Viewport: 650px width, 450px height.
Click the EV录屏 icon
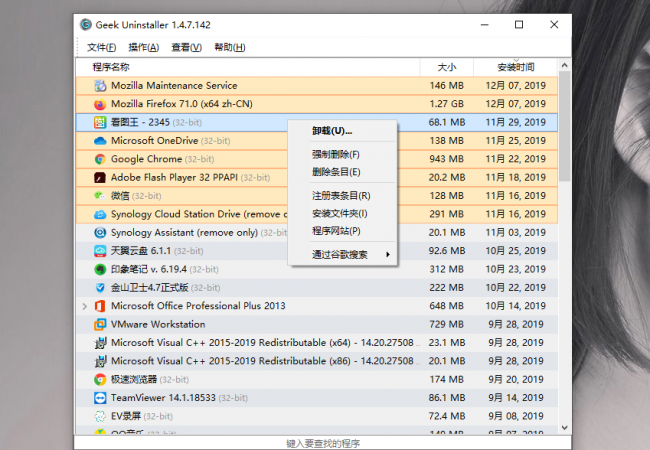coord(100,416)
